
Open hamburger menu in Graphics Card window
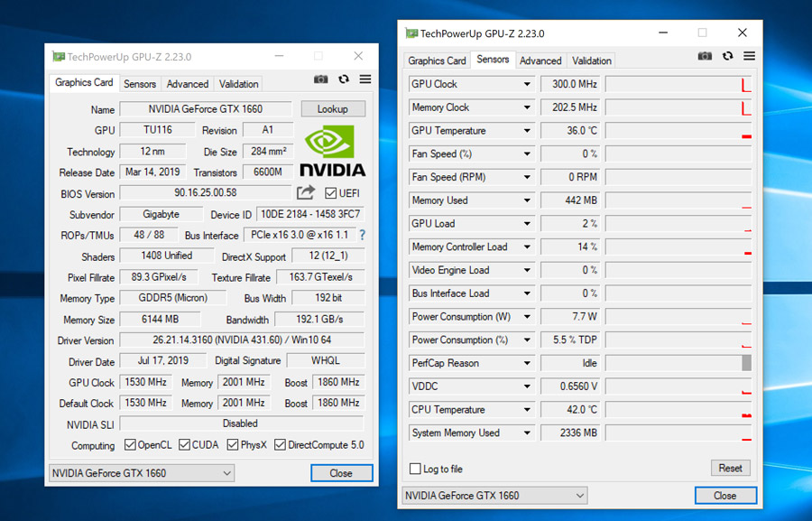[365, 79]
